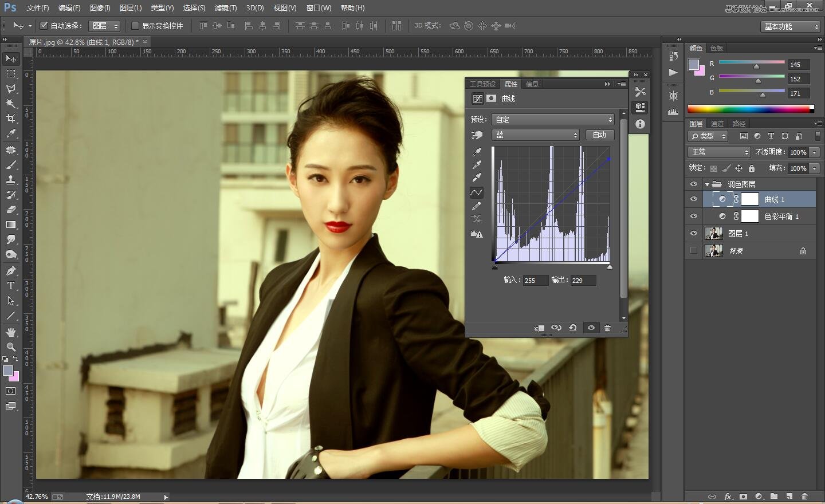Enable the Show Transform Controls checkbox
This screenshot has height=504, width=825.
tap(135, 26)
